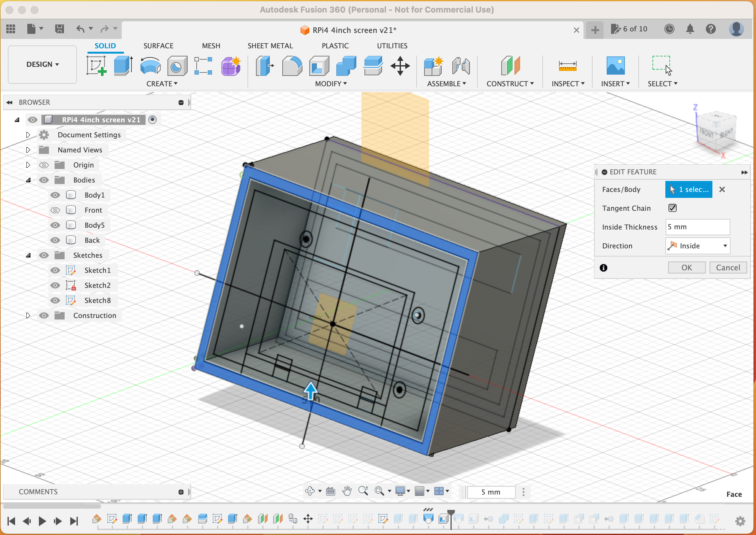Open the 6 of 10 documents indicator
This screenshot has height=535, width=756.
[x=629, y=29]
